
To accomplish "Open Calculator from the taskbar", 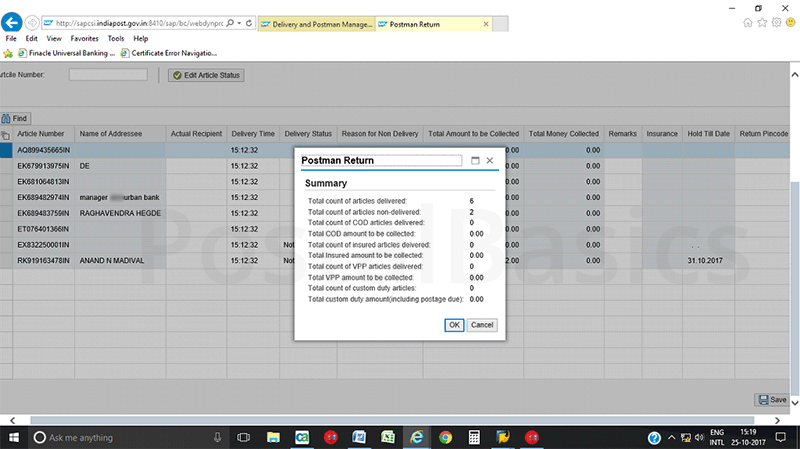I will [474, 437].
